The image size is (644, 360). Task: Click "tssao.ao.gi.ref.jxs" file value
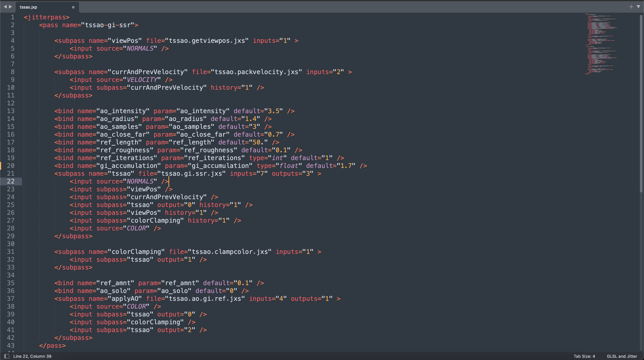pos(205,299)
